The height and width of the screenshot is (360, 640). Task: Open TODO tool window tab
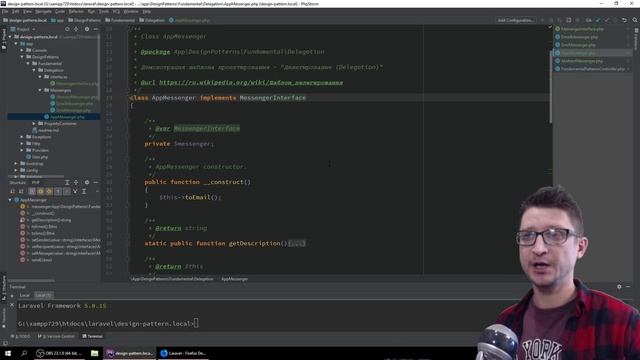[20, 336]
